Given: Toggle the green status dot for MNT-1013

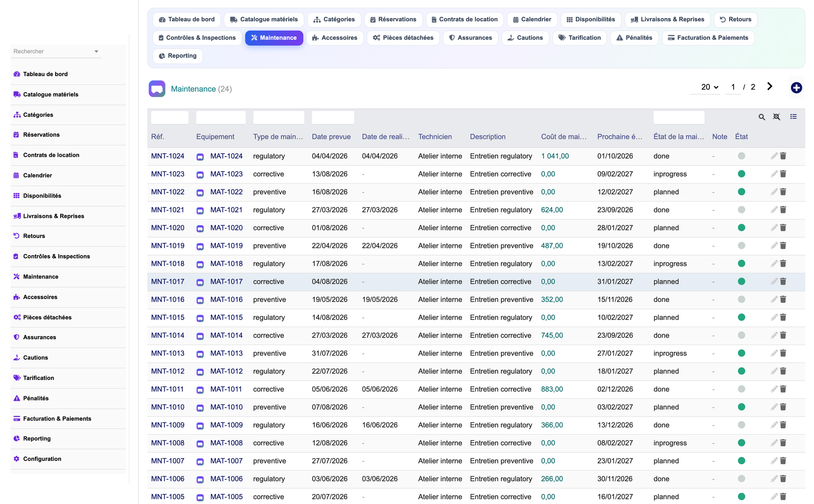Looking at the screenshot, I should pos(741,353).
